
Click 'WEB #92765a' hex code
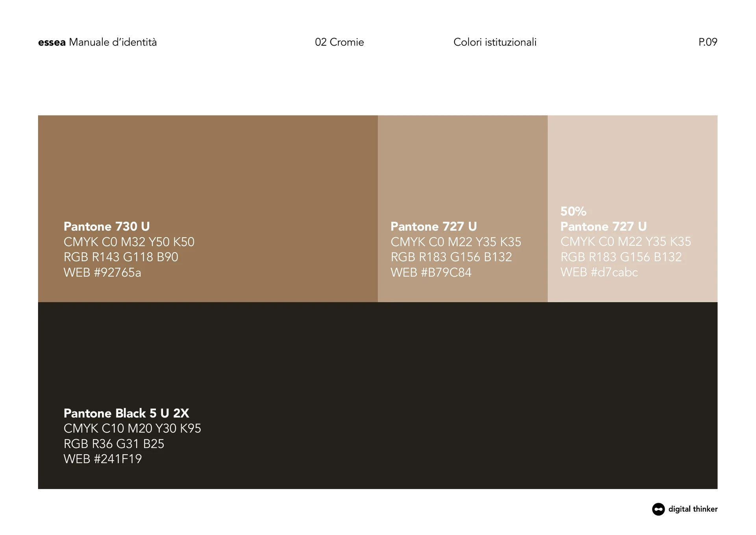point(102,273)
